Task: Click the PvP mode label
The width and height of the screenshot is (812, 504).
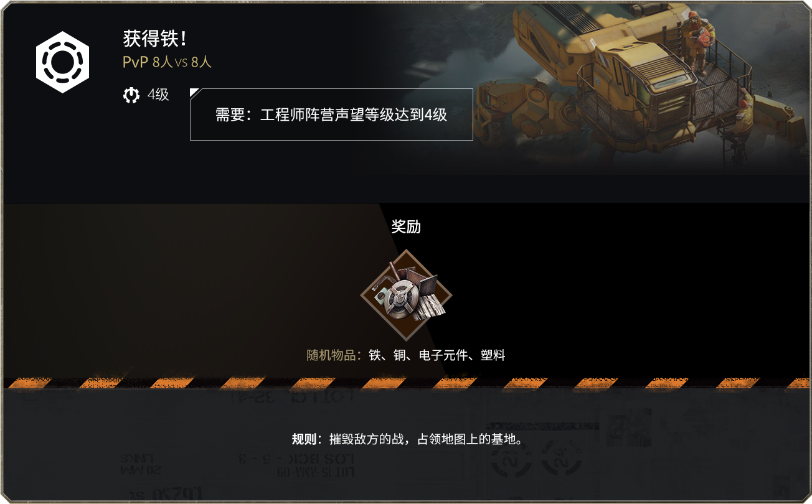Action: [x=135, y=62]
